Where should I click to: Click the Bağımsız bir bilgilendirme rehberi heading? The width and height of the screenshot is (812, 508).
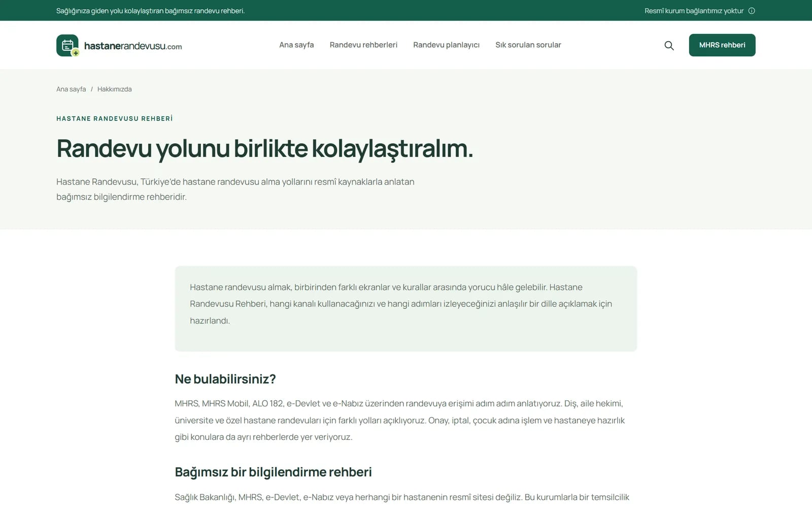pyautogui.click(x=273, y=472)
